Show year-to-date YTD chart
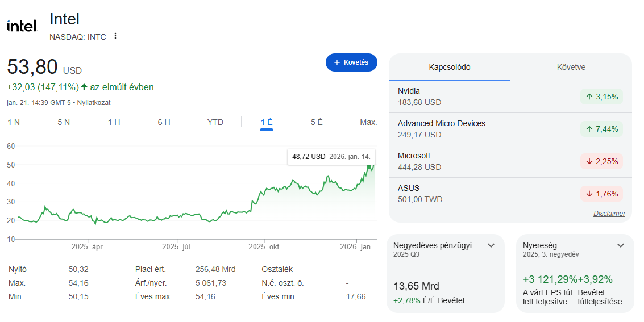The image size is (644, 322). [x=215, y=122]
